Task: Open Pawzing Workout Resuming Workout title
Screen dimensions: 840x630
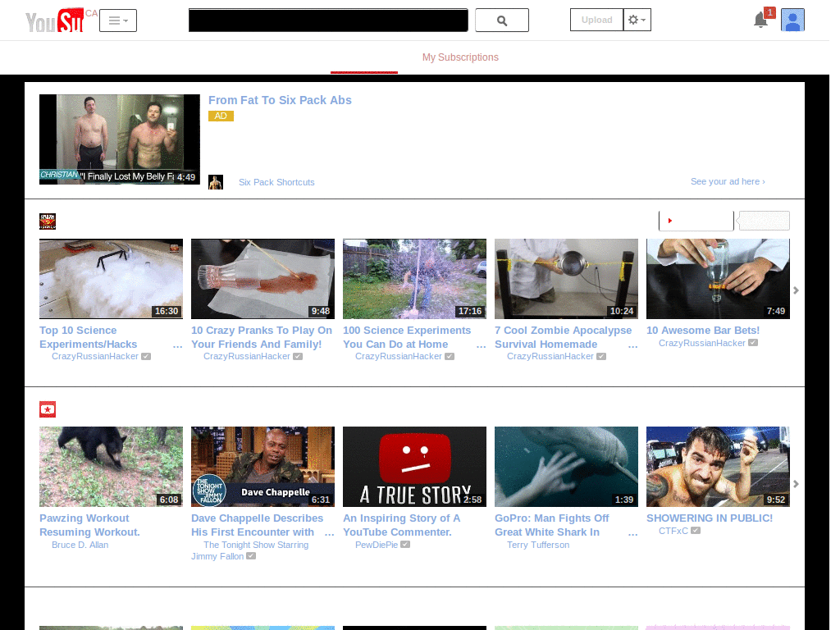Action: pos(89,525)
